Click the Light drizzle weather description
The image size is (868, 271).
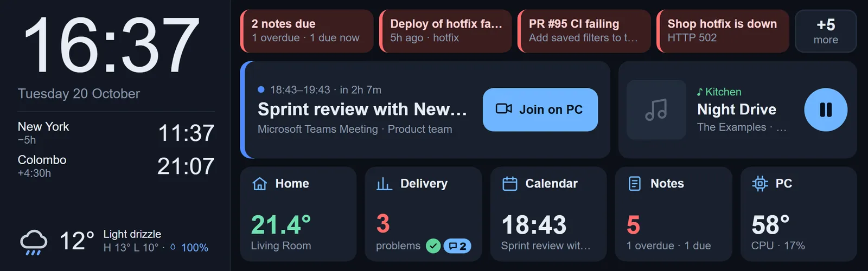[132, 234]
